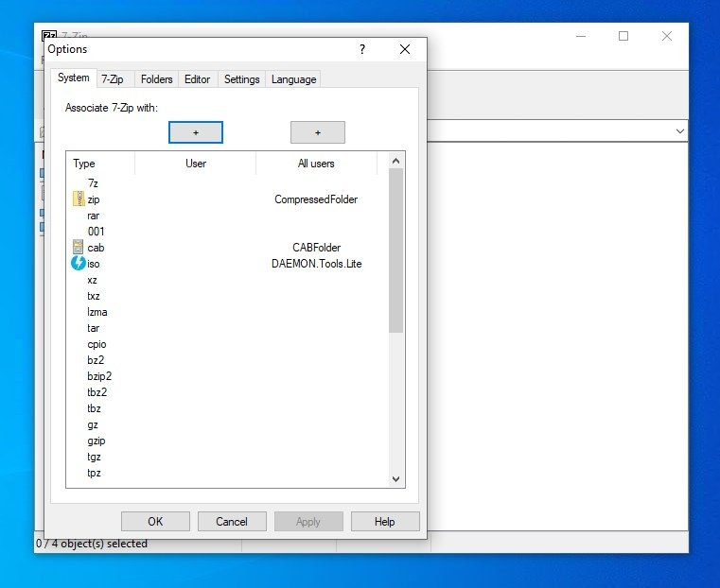The image size is (720, 588).
Task: Open the Settings tab
Action: (241, 79)
